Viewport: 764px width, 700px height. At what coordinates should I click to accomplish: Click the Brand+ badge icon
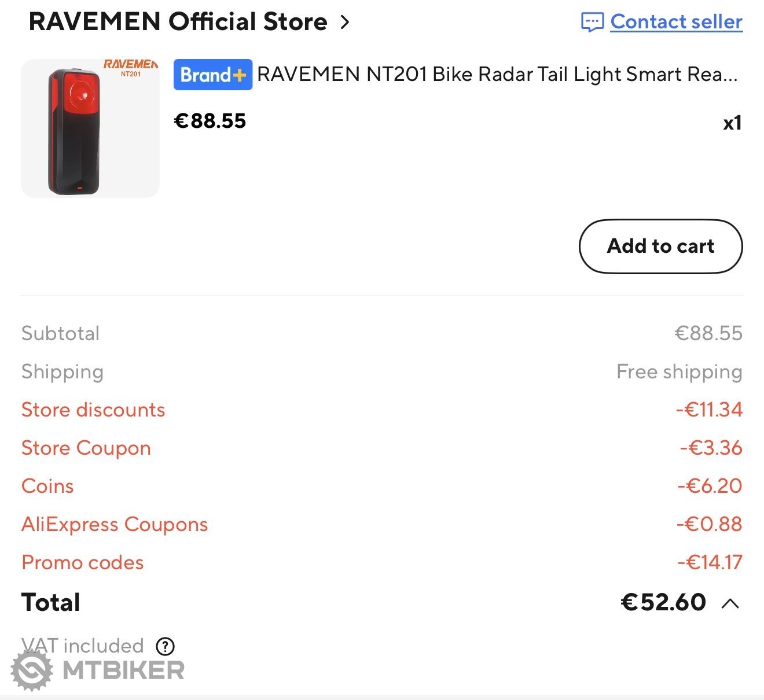click(x=213, y=75)
